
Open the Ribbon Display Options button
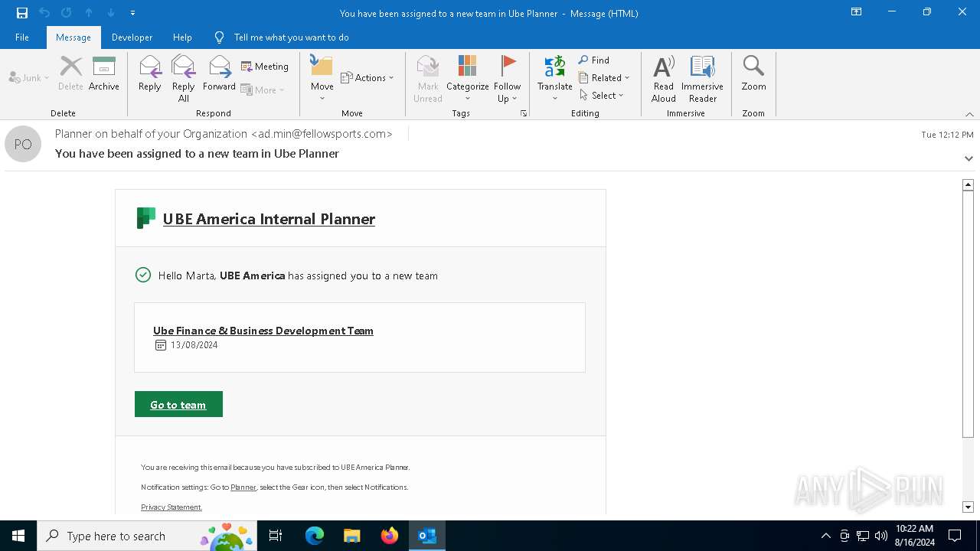click(x=857, y=12)
